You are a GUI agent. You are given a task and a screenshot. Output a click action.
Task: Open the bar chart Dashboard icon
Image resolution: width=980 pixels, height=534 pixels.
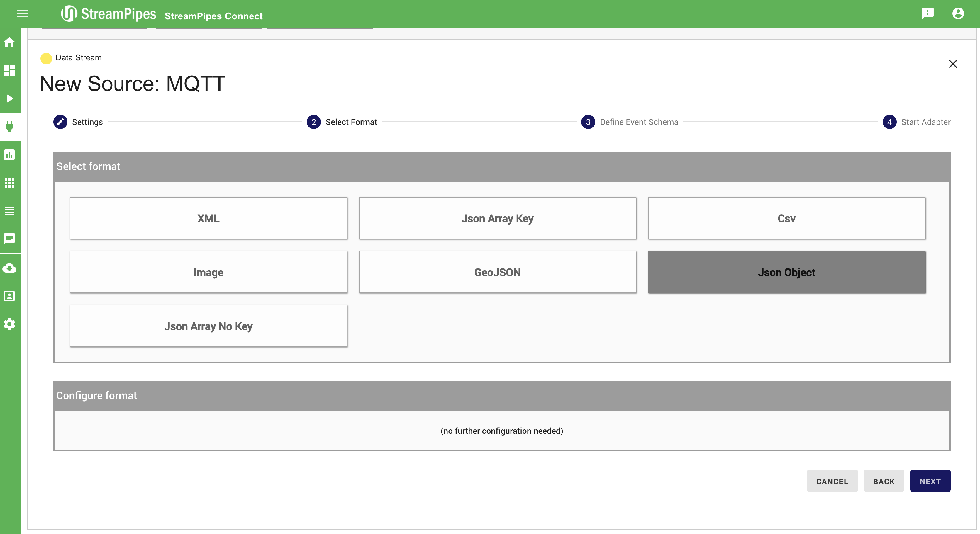[9, 155]
